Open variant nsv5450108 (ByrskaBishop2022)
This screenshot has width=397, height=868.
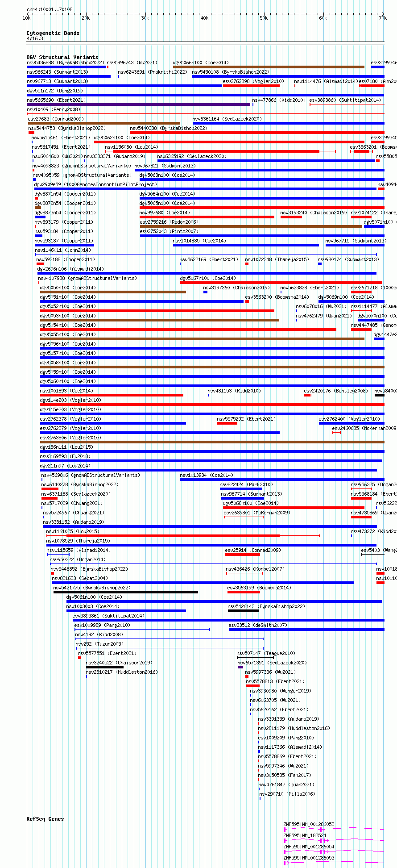tap(231, 72)
